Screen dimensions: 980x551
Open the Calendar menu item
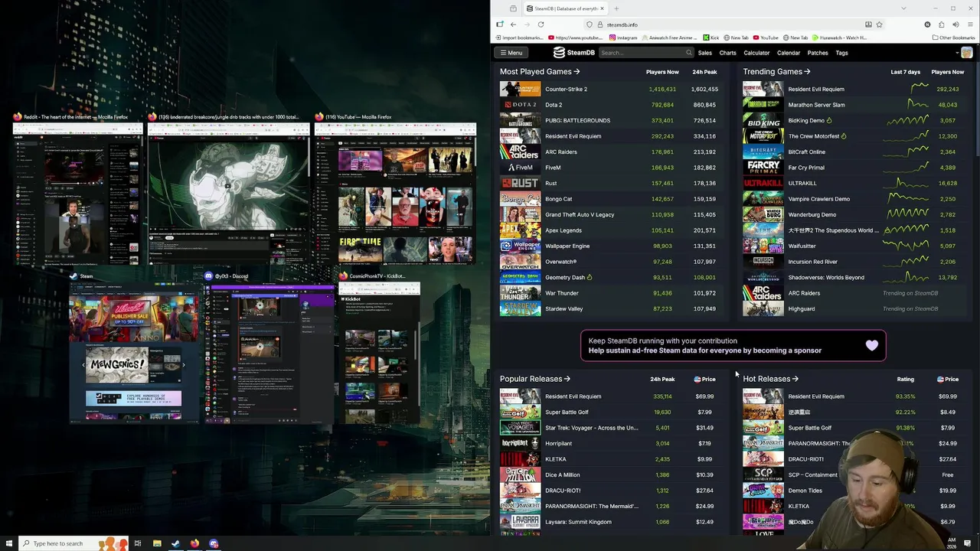[x=789, y=53]
